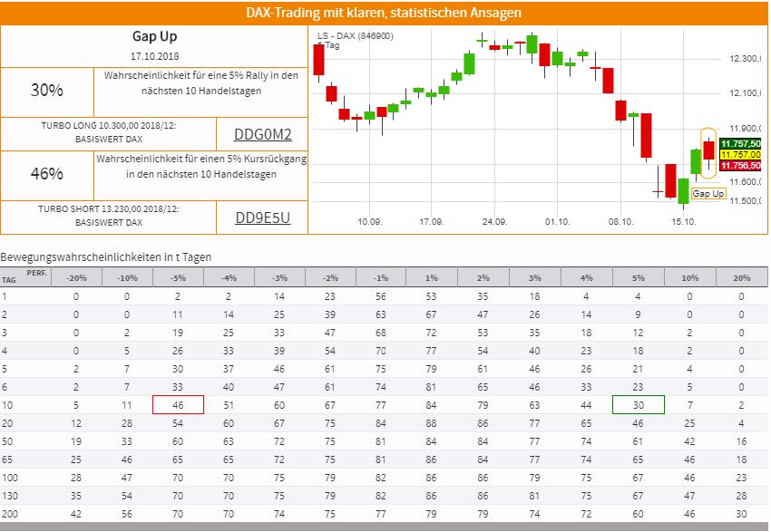Click the circled last red candle in chart
Screen dimensions: 771x532
(x=708, y=150)
